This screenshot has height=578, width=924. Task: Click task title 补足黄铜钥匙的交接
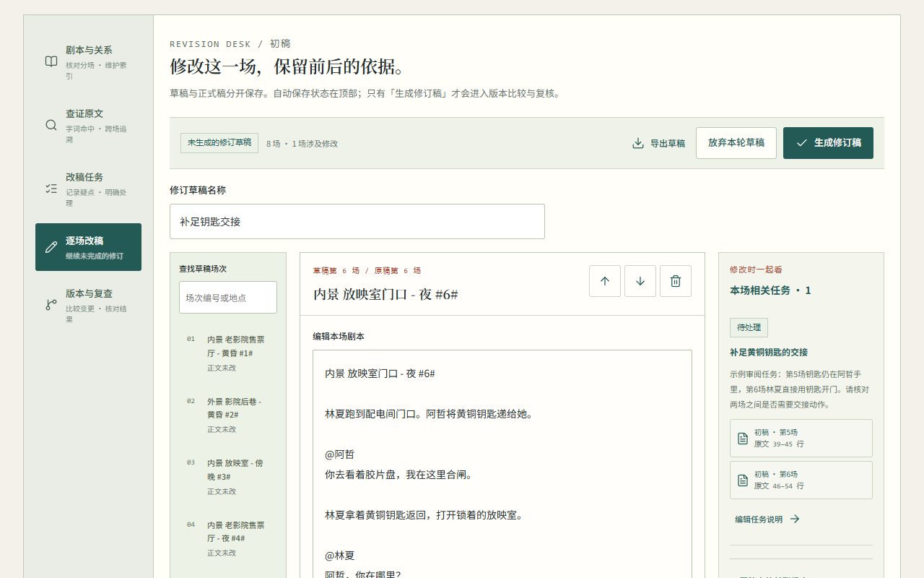[769, 353]
